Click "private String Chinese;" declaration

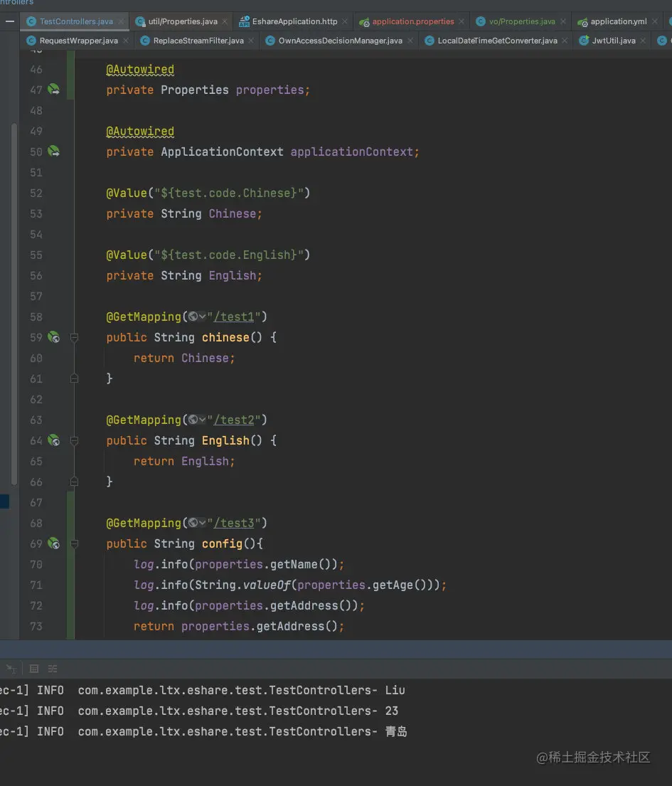(184, 214)
